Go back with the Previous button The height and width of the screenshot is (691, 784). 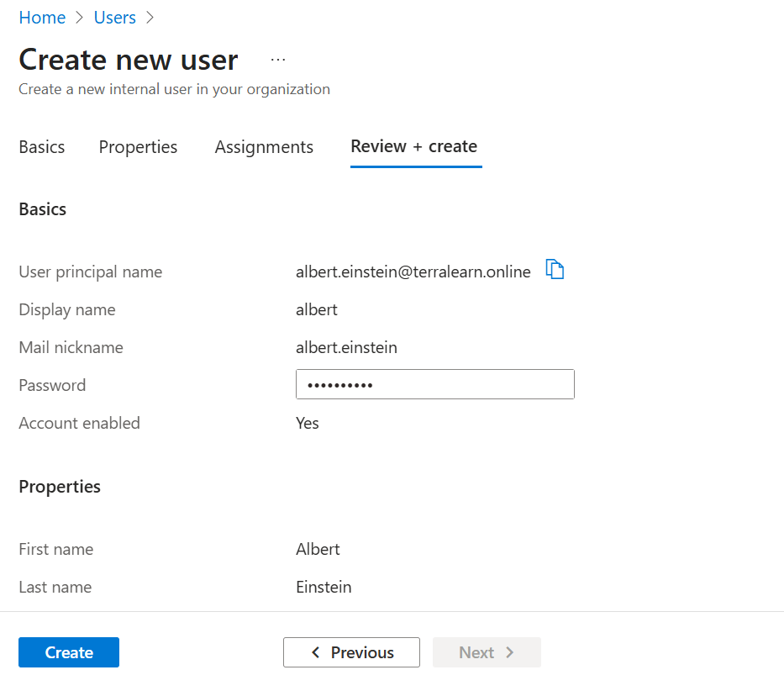[x=351, y=652]
